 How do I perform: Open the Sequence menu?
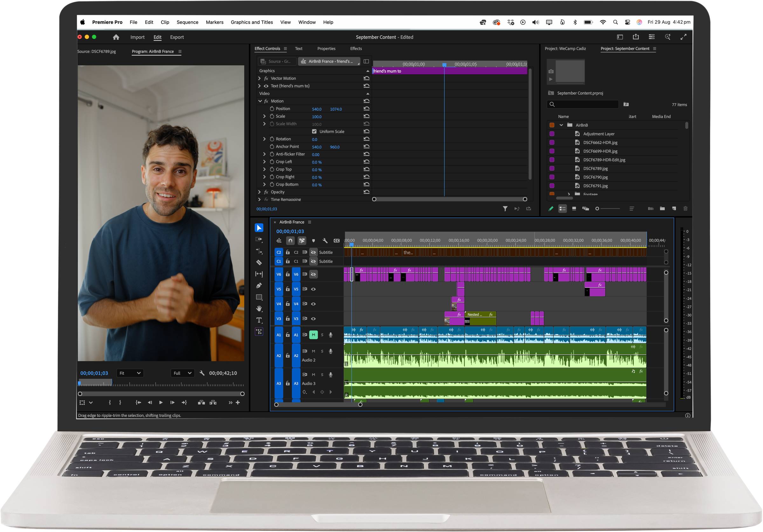click(x=188, y=22)
